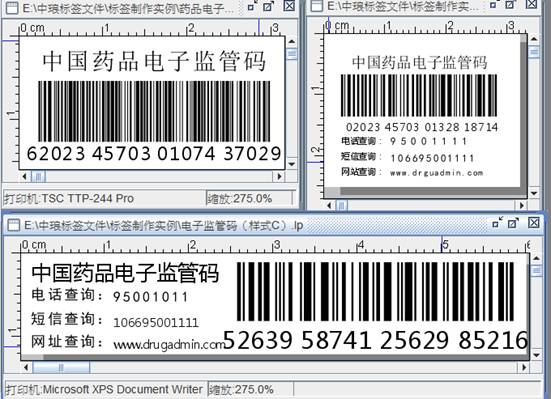Click the document icon in the top-right window title
The image size is (551, 399).
coord(317,6)
